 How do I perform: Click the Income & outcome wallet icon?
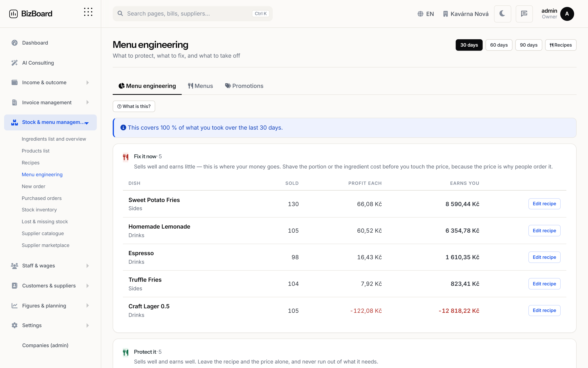[x=14, y=83]
